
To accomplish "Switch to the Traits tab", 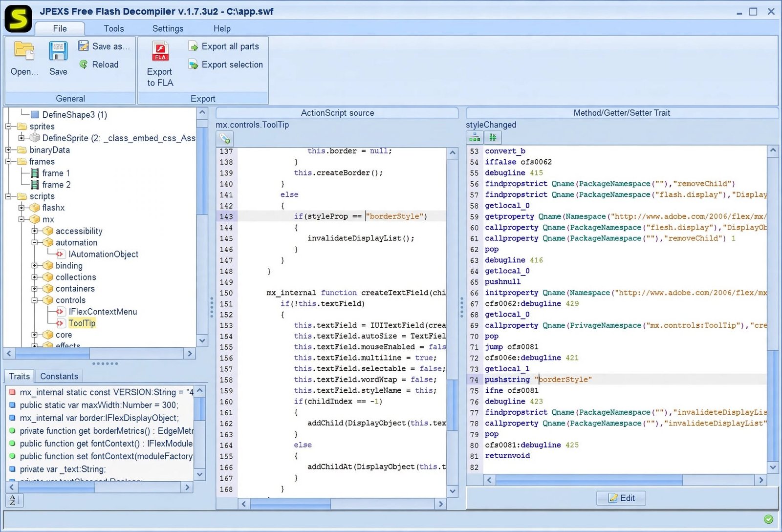I will pyautogui.click(x=20, y=376).
